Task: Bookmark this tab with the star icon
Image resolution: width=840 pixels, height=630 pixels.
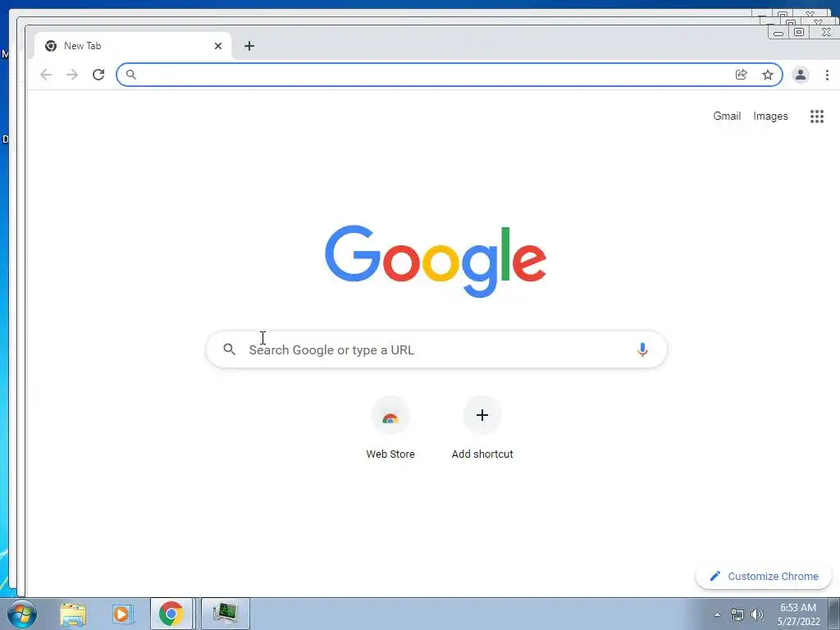Action: [768, 75]
